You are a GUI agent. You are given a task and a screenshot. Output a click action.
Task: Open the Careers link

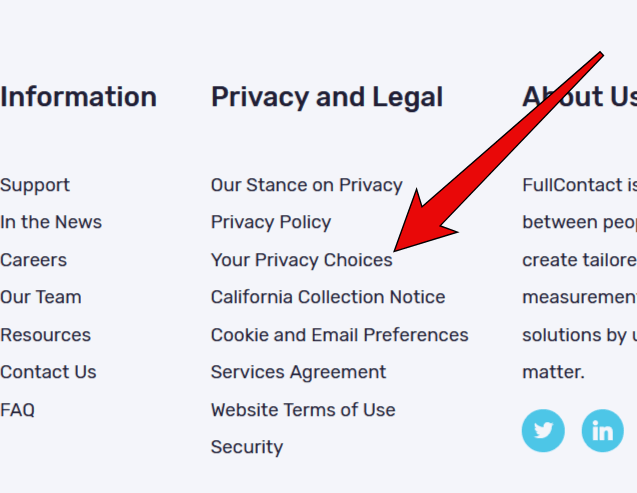33,260
